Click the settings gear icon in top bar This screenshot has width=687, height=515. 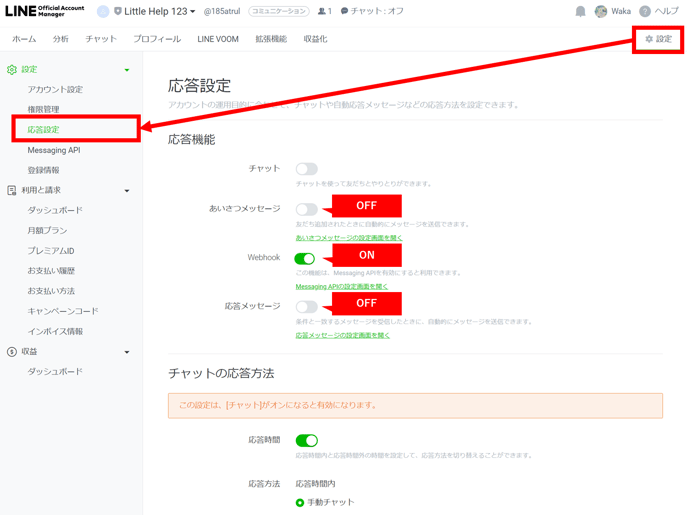(x=649, y=39)
